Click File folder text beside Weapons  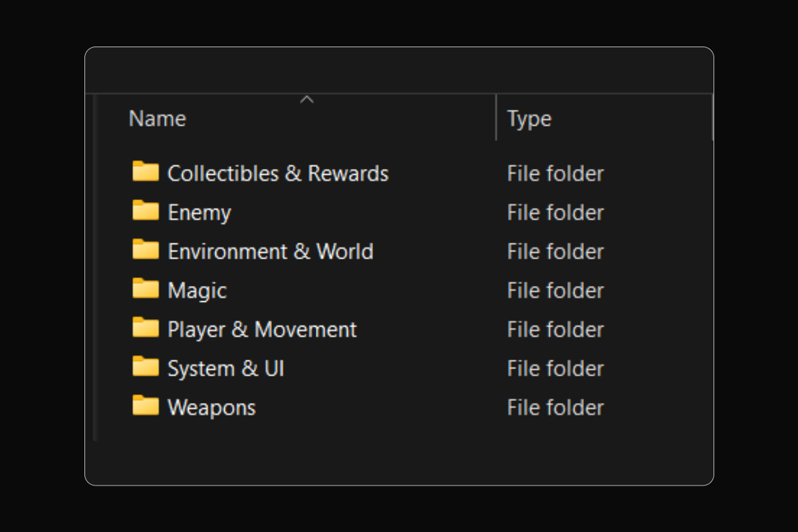(x=555, y=406)
